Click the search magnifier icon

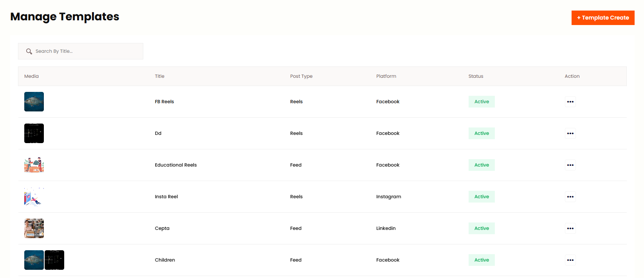(x=29, y=51)
